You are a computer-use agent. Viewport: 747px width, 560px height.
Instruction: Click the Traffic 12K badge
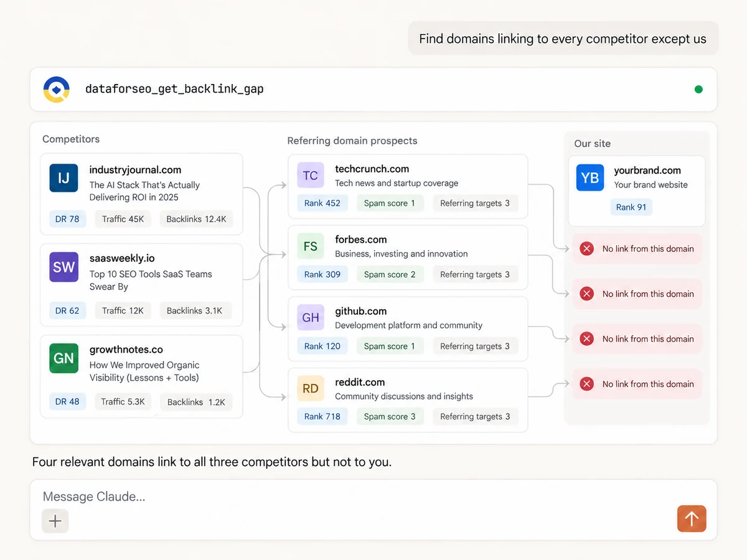(123, 310)
